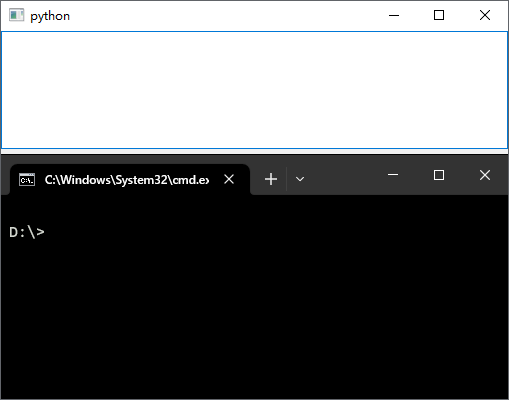Click the "python" title text
The height and width of the screenshot is (400, 509).
pos(50,16)
